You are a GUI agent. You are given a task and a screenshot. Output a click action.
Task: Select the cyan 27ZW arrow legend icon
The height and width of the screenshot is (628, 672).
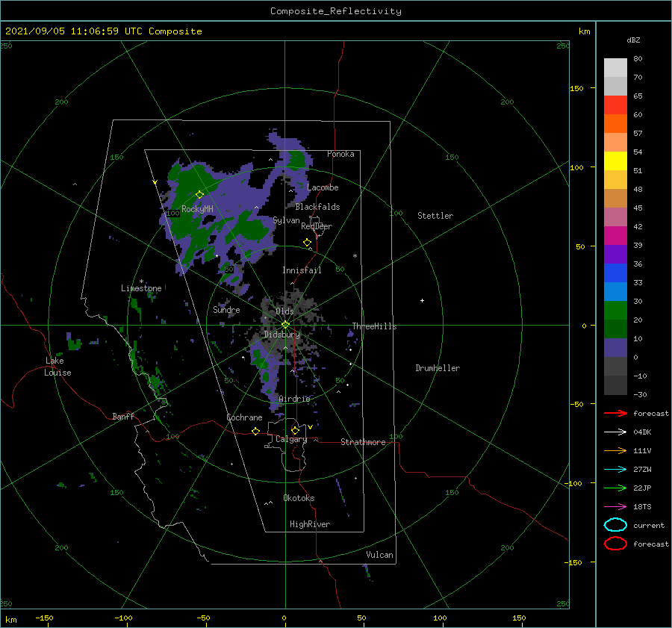pos(615,470)
